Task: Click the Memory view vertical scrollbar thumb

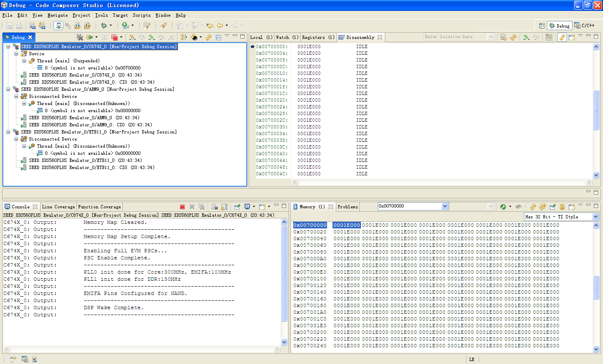Action: [596, 287]
